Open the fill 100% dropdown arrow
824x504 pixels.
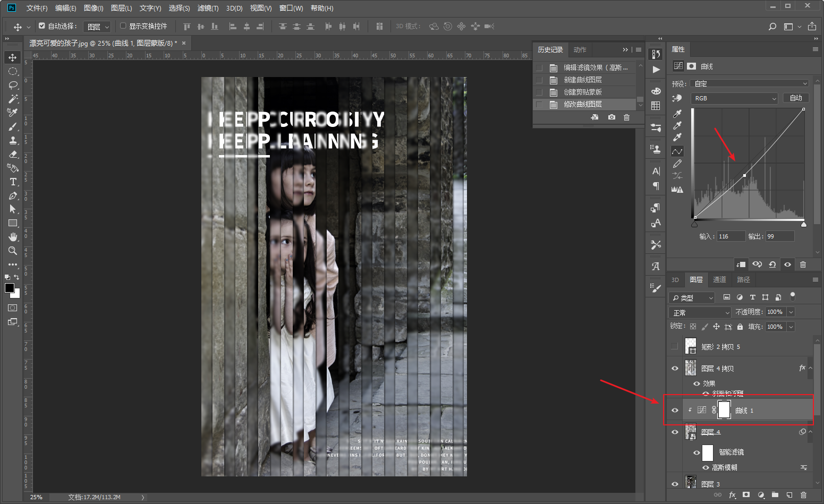coord(791,327)
